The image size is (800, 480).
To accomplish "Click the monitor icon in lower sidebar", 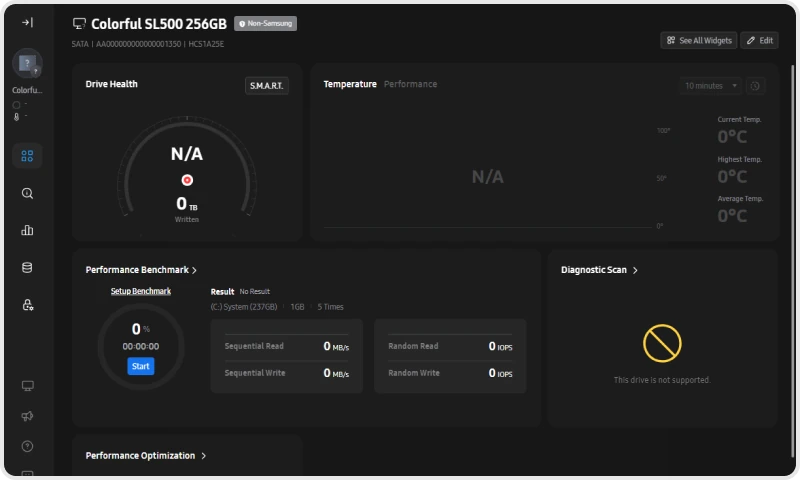I will [x=28, y=386].
